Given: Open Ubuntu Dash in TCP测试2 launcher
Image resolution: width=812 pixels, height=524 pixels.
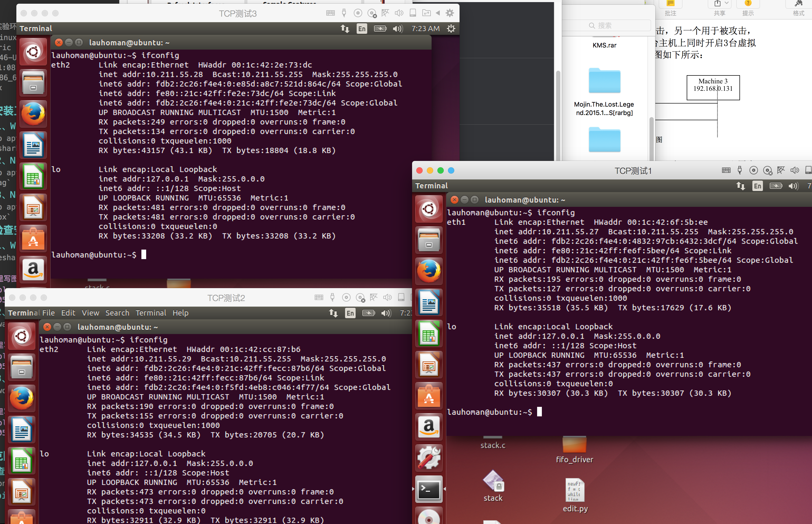Looking at the screenshot, I should pyautogui.click(x=22, y=336).
